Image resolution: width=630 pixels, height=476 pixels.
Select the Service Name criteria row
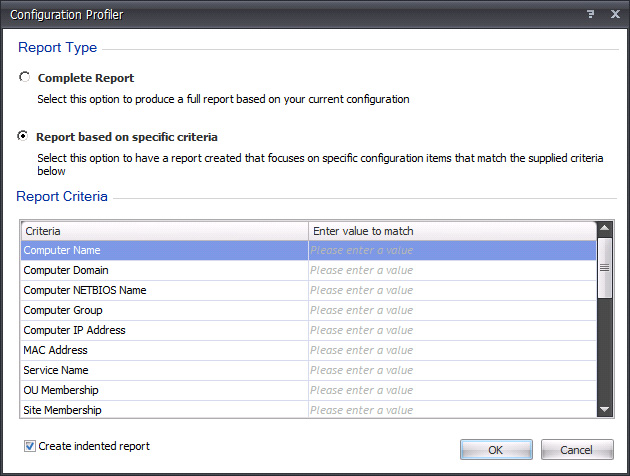coord(164,371)
